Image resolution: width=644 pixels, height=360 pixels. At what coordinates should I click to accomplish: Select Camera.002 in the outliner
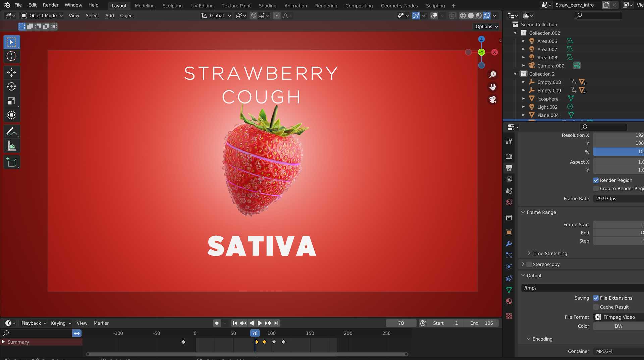[x=550, y=66]
